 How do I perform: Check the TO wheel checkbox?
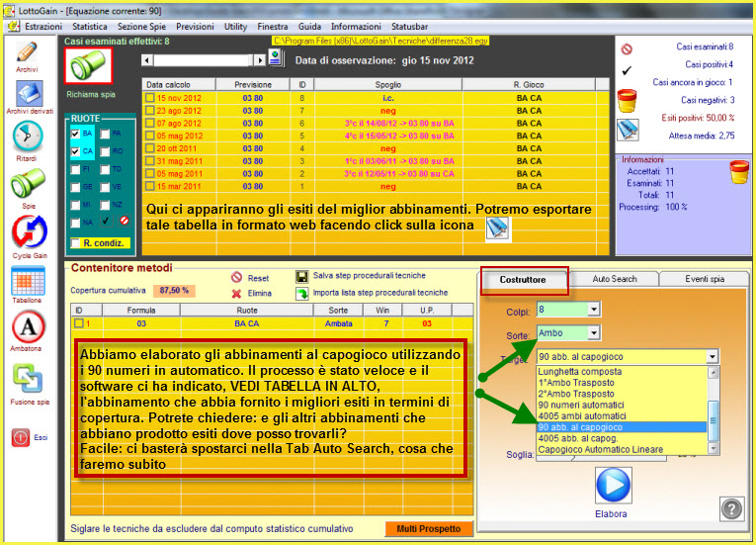(x=105, y=169)
